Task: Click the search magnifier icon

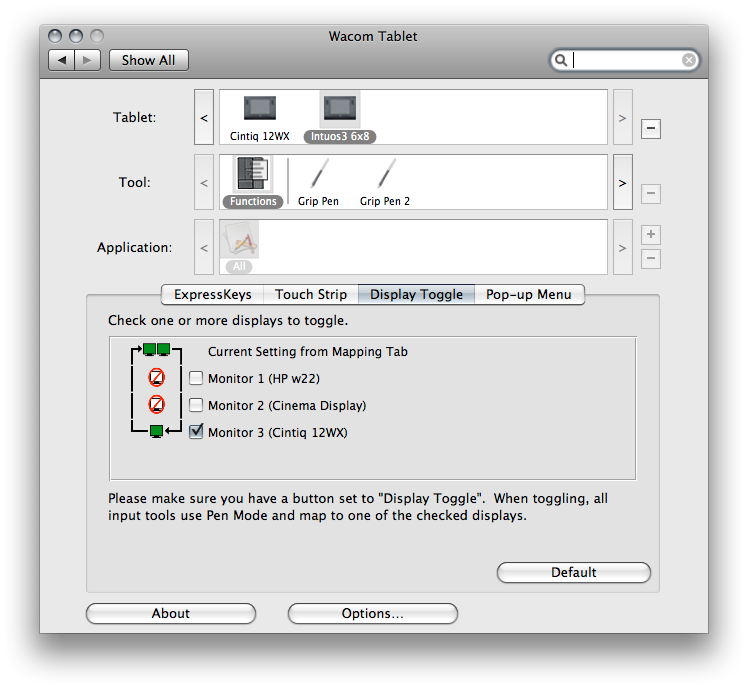Action: pos(561,60)
